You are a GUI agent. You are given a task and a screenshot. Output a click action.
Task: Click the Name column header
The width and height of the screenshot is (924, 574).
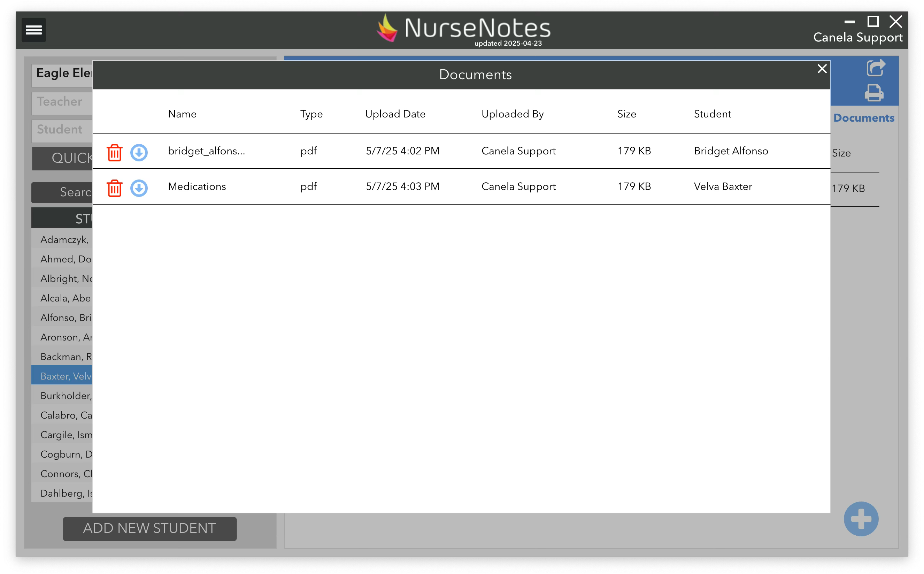pos(182,114)
